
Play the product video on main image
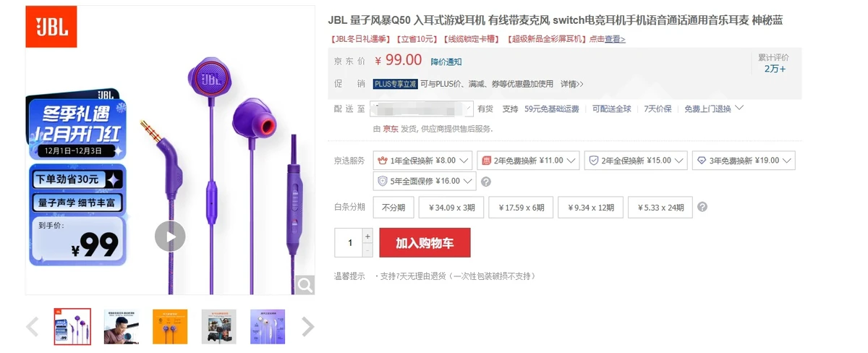(170, 236)
